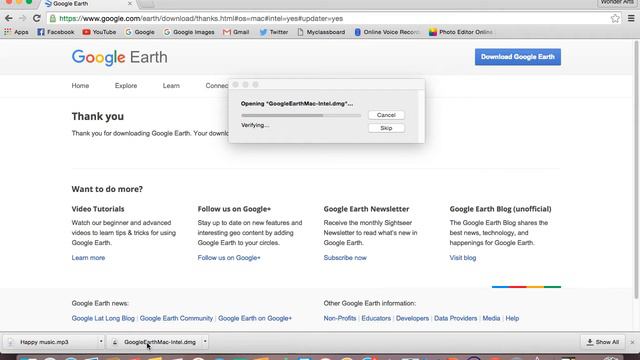Click Show All downloads
This screenshot has height=360, width=640.
(602, 342)
